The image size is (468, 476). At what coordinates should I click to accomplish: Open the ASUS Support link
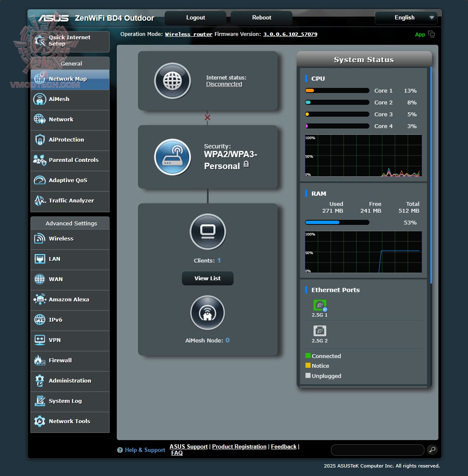188,446
